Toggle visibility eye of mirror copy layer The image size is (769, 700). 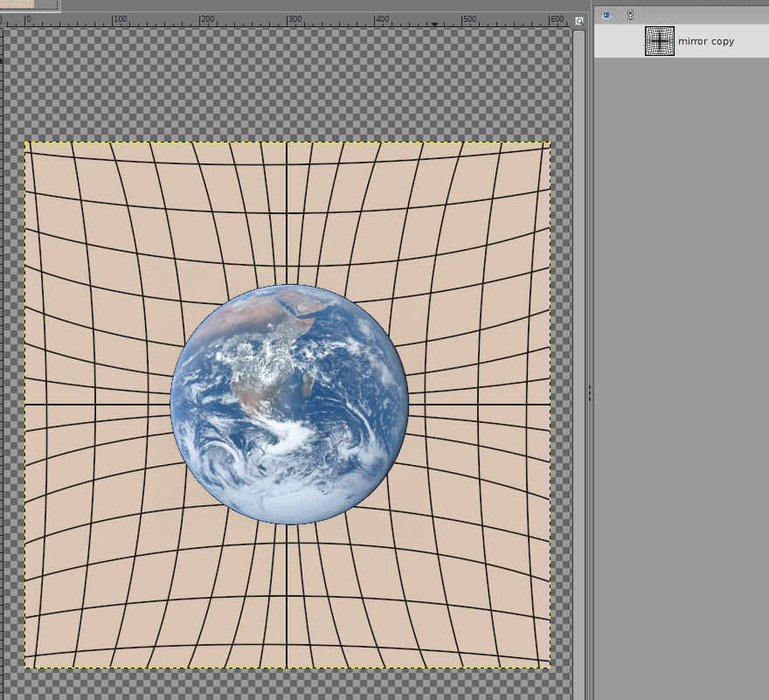click(606, 41)
